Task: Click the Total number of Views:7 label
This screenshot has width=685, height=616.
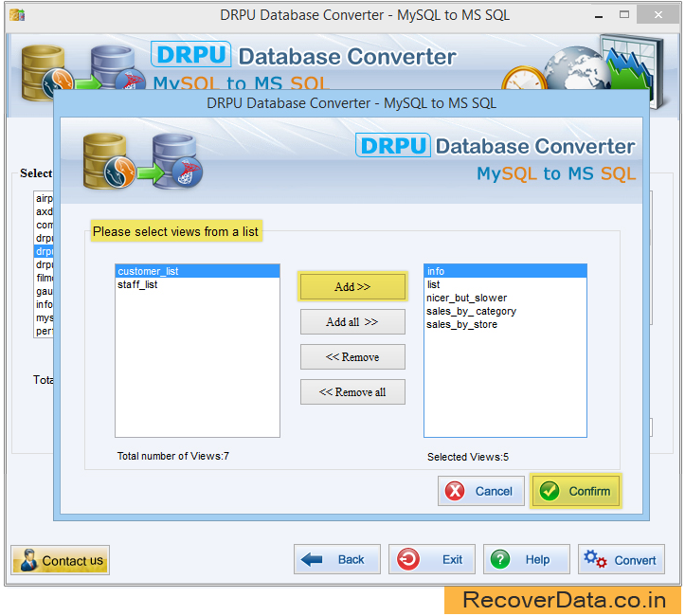Action: coord(173,456)
